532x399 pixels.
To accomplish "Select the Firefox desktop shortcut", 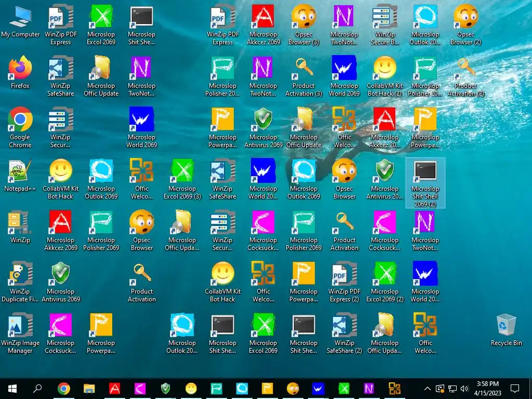I will pos(20,73).
